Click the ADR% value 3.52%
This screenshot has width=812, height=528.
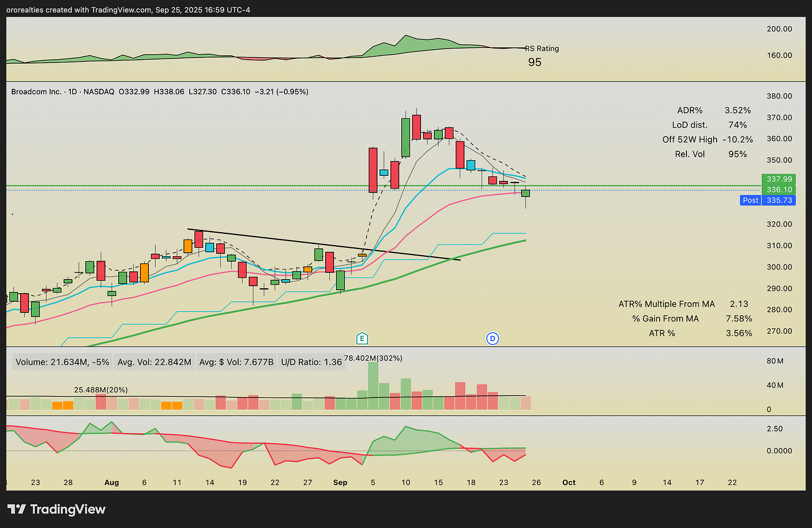coord(738,111)
